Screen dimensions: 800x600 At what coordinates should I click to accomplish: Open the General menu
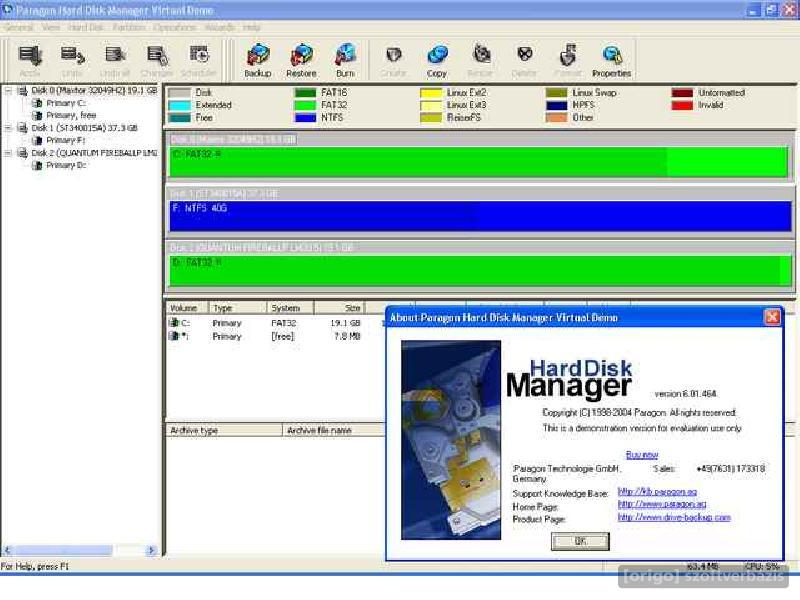(x=19, y=28)
